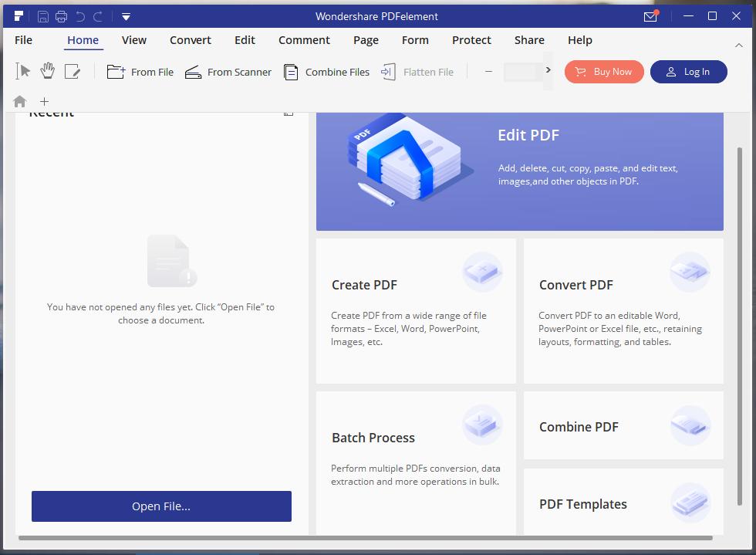
Task: Open the Create PDF card
Action: [x=416, y=311]
